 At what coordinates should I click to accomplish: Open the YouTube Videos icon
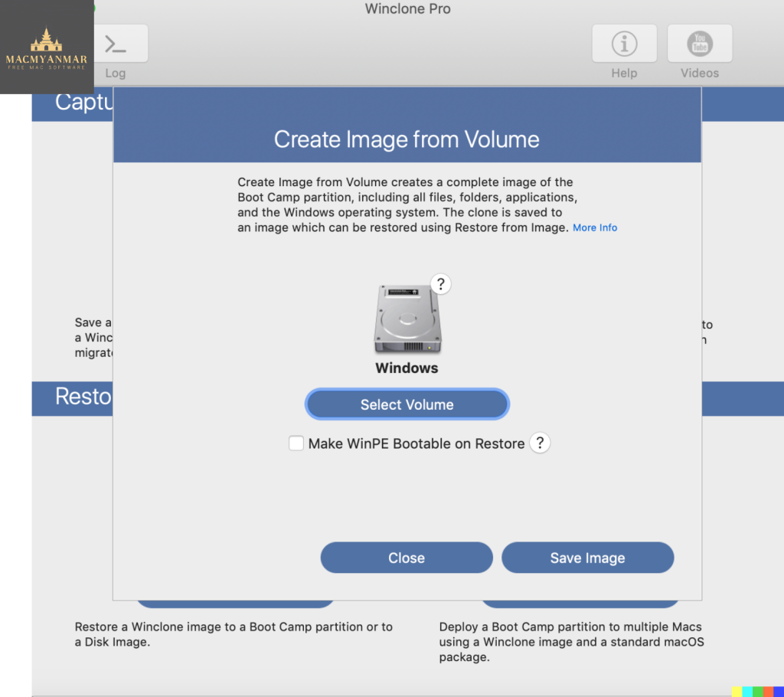[700, 44]
